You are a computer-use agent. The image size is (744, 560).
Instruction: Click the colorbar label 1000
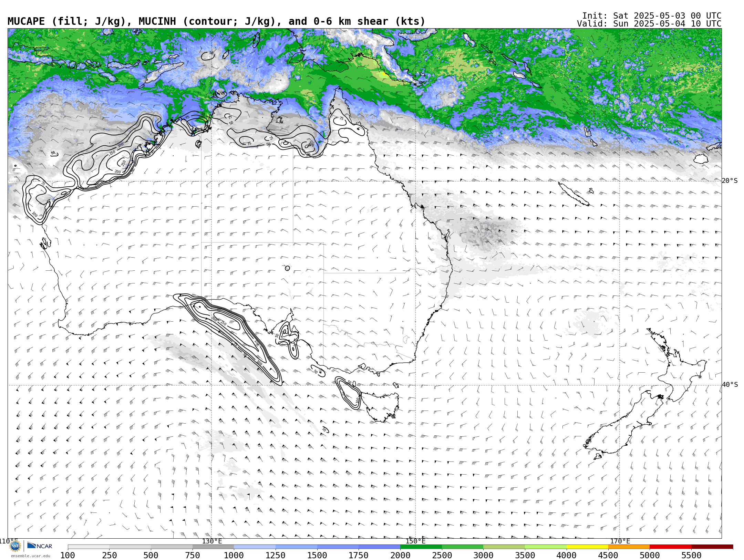coord(234,556)
